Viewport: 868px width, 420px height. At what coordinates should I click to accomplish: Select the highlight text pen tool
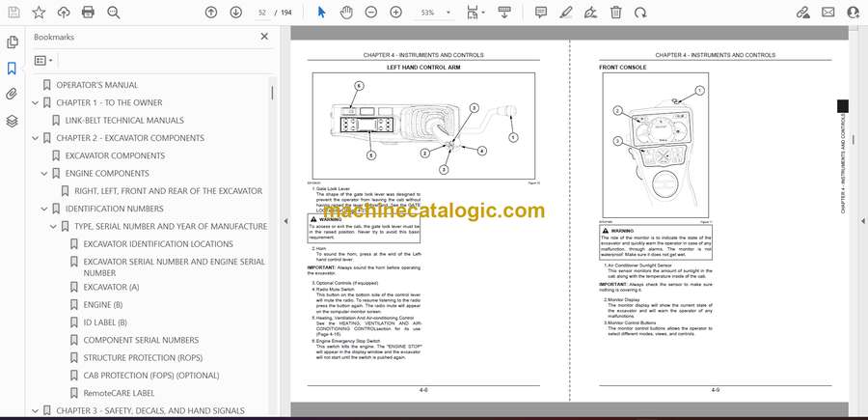[x=566, y=13]
